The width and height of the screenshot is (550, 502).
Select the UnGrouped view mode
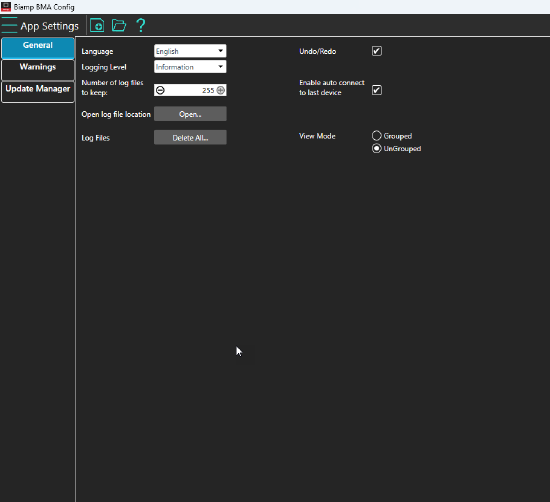pos(376,148)
